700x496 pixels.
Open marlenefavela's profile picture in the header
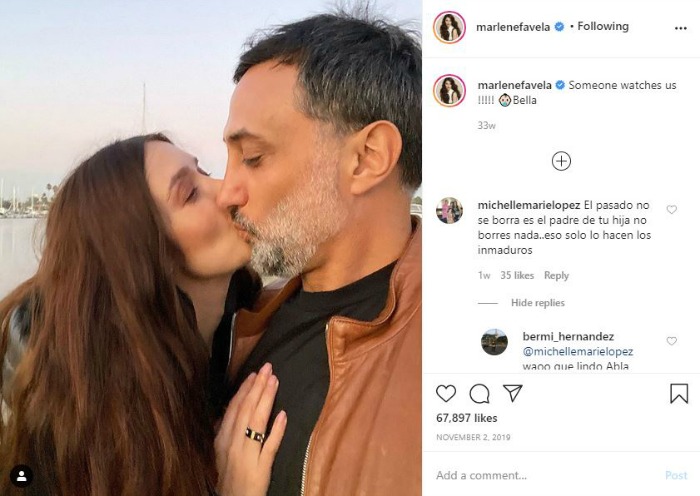point(449,27)
